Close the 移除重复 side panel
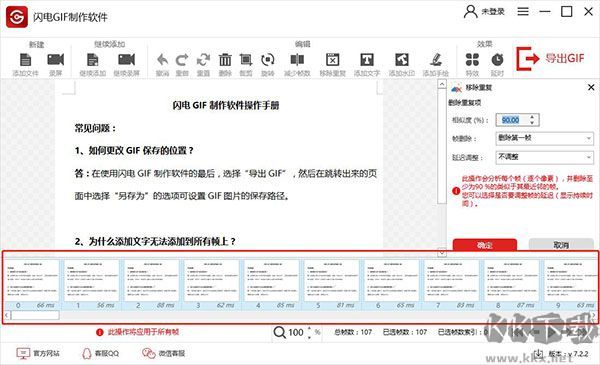 [591, 88]
